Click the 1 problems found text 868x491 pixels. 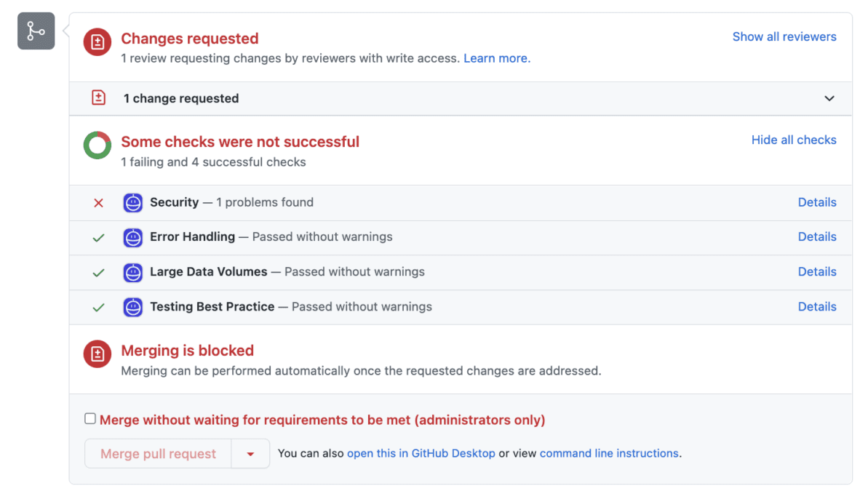[265, 203]
